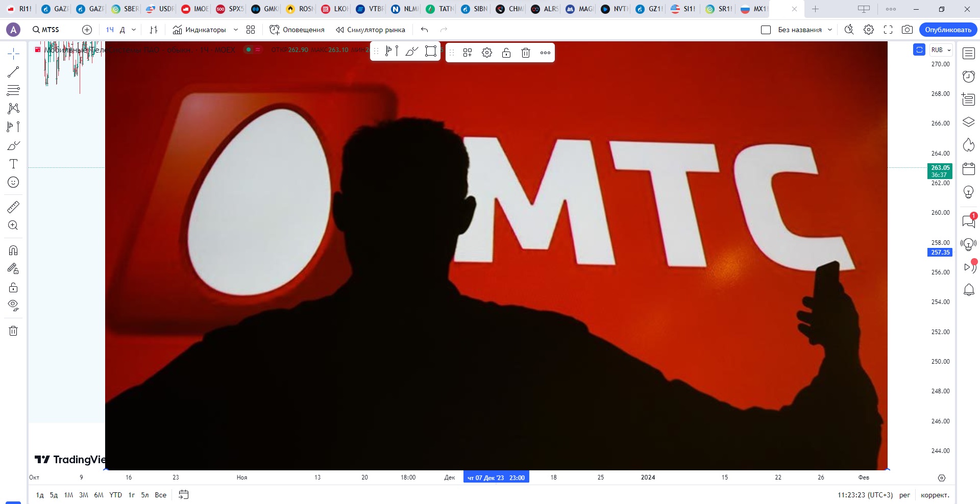Switch to the NVTK tab

[x=615, y=9]
